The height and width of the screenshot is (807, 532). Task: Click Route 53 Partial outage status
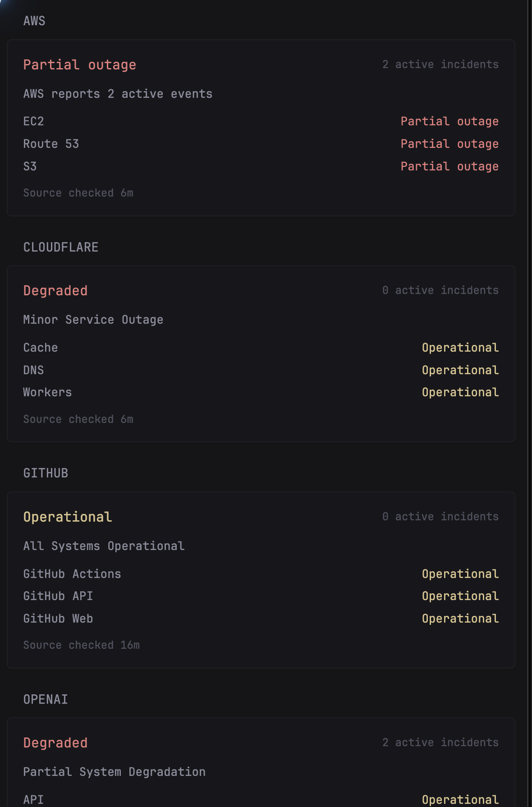pos(449,144)
